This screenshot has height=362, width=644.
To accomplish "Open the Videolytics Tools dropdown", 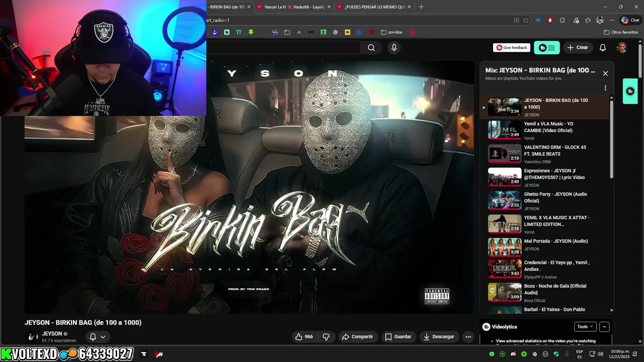I will [585, 327].
